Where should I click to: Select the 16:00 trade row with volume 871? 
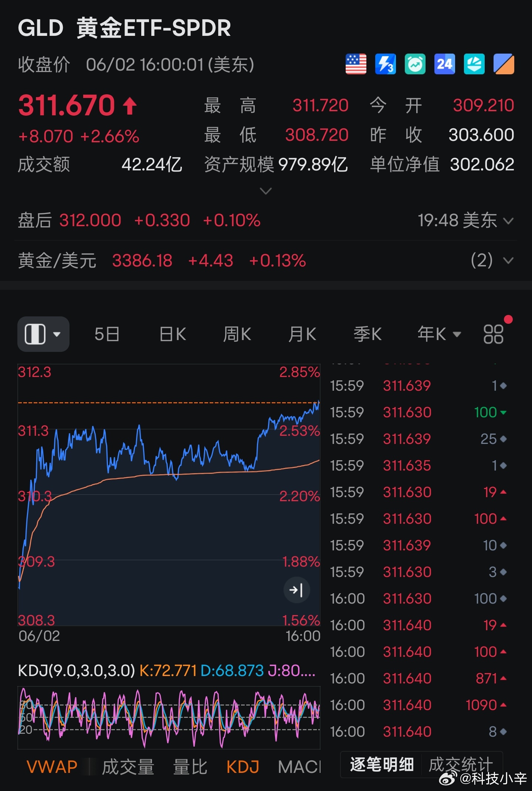tap(418, 679)
